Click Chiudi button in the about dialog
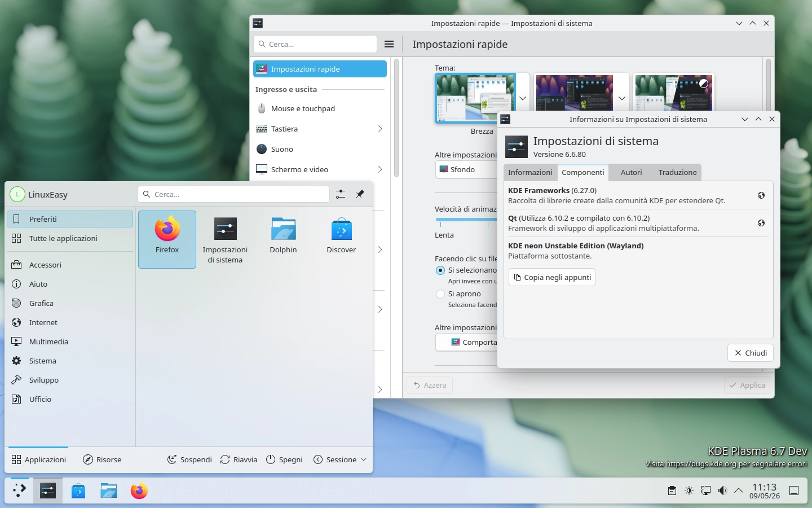Viewport: 812px width, 508px height. 751,353
